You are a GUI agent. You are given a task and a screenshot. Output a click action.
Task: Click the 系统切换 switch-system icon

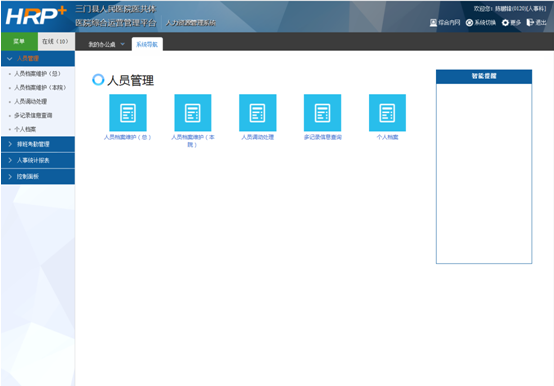pos(469,23)
